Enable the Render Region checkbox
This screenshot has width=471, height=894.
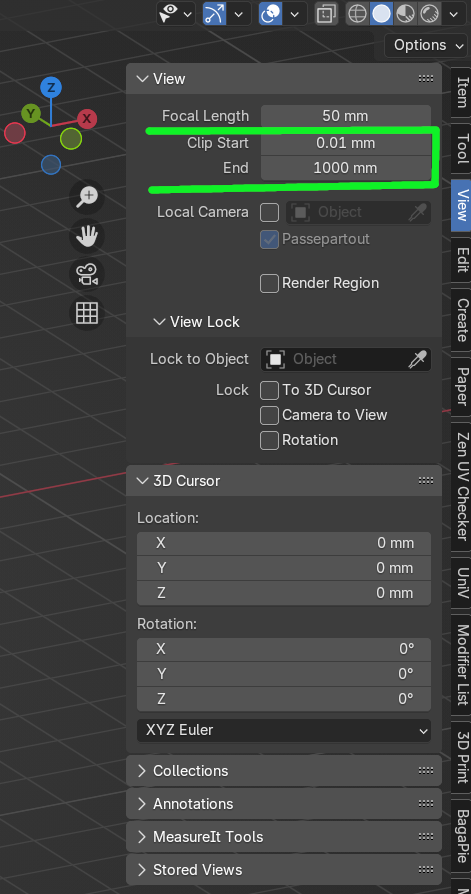click(269, 283)
